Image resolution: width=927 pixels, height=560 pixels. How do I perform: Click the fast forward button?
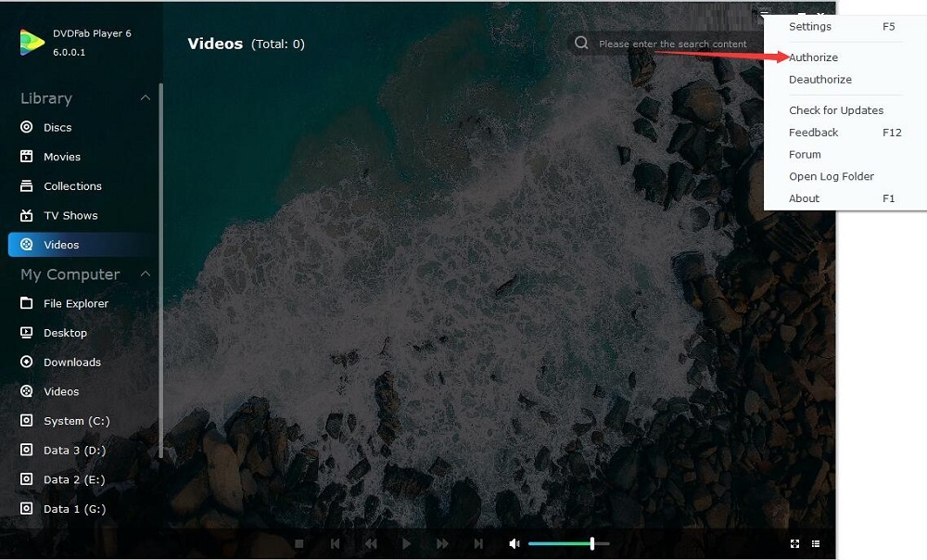click(x=441, y=543)
